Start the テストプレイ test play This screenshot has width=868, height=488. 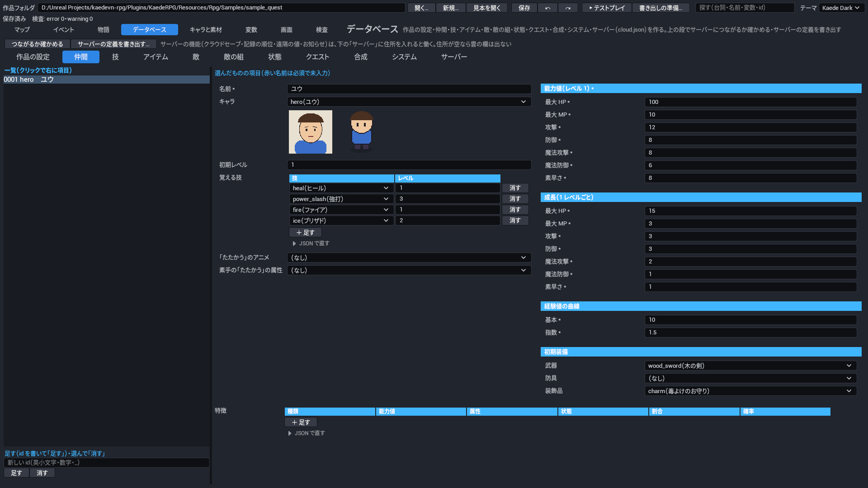[x=607, y=8]
